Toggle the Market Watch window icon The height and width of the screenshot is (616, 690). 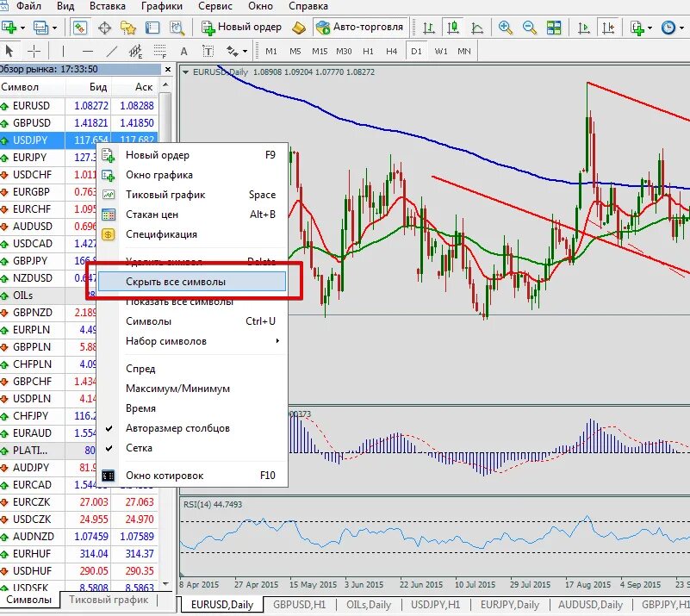(x=79, y=28)
